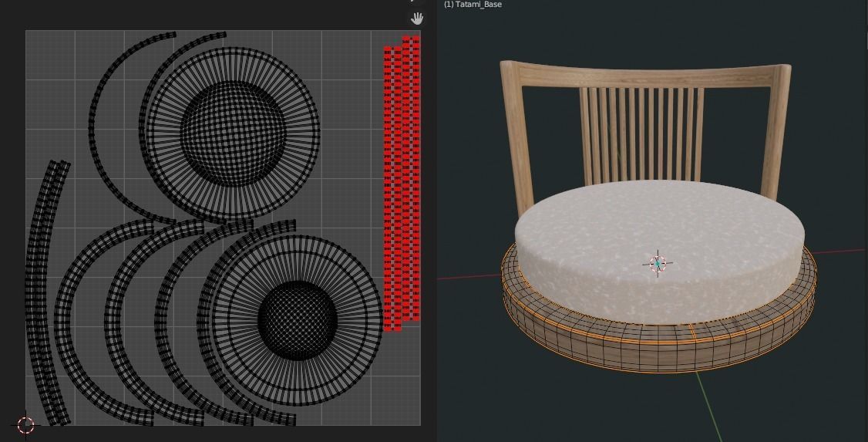This screenshot has height=442, width=868.
Task: Select the red highlighted UV island strip
Action: coord(402,184)
